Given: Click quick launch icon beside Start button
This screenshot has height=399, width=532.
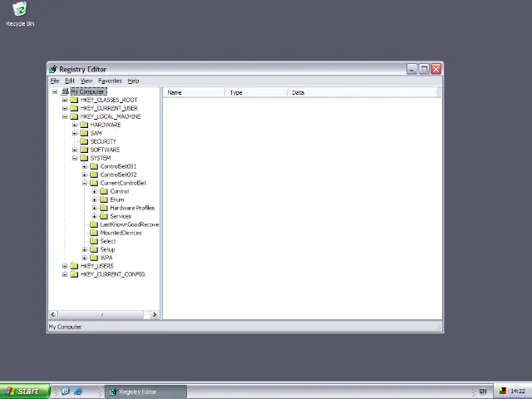Looking at the screenshot, I should [66, 392].
